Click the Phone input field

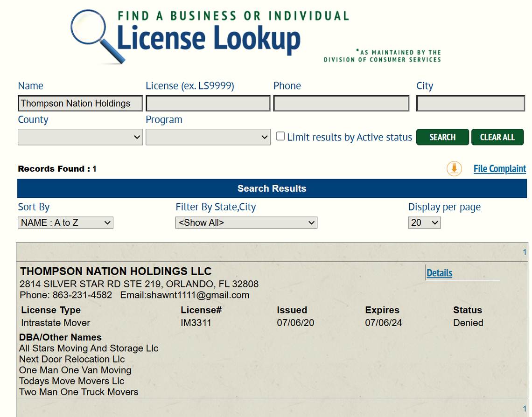341,103
